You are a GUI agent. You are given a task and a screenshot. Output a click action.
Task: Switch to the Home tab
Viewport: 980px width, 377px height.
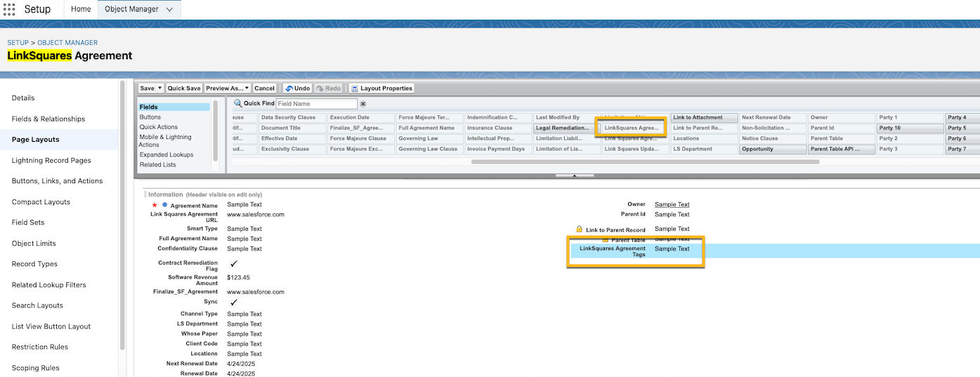81,9
